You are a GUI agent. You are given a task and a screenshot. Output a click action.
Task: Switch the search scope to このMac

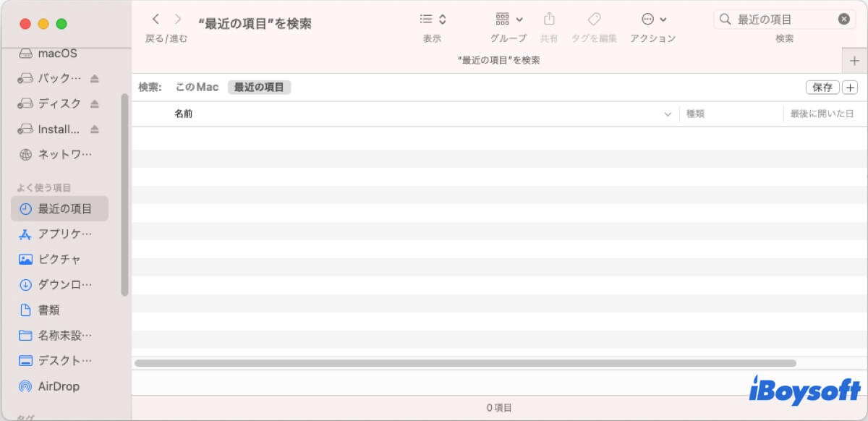click(197, 88)
